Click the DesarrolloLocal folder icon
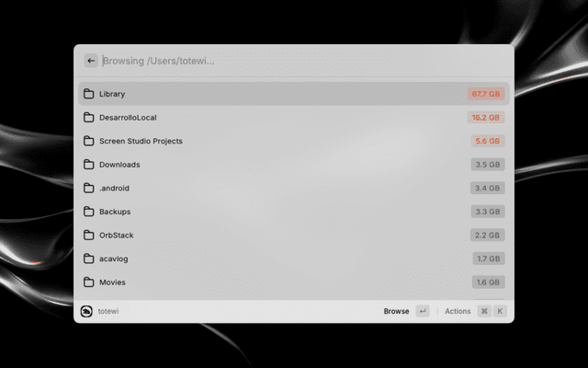This screenshot has width=588, height=368. [89, 118]
